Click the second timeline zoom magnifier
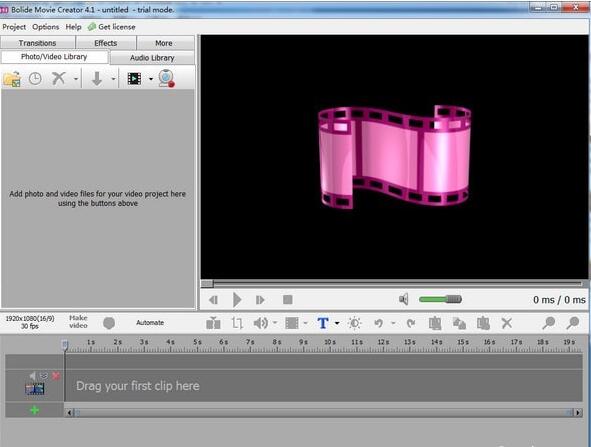The image size is (591, 447). tap(573, 323)
